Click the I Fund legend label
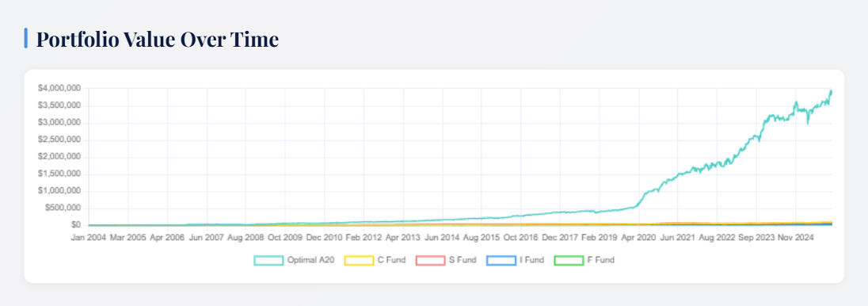868x306 pixels. 531,260
